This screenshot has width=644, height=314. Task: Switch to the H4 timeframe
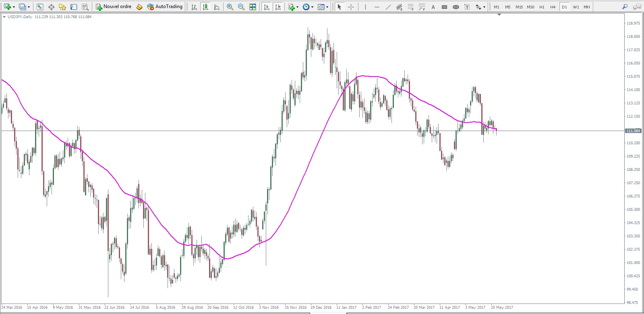pyautogui.click(x=553, y=7)
